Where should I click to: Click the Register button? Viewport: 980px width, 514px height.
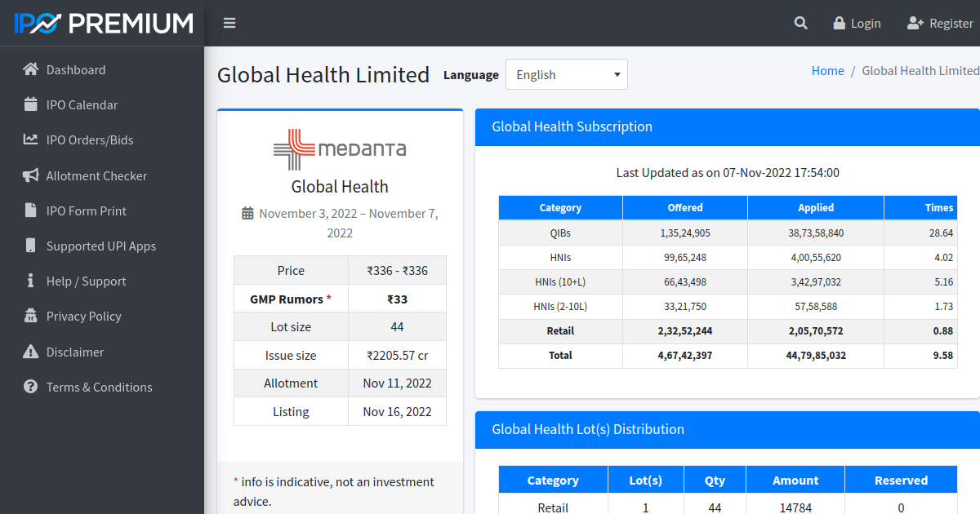(940, 23)
